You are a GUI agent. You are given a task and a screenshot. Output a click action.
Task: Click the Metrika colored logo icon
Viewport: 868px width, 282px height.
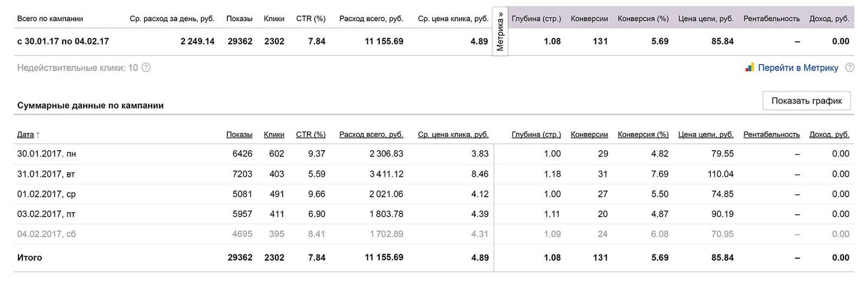(749, 68)
